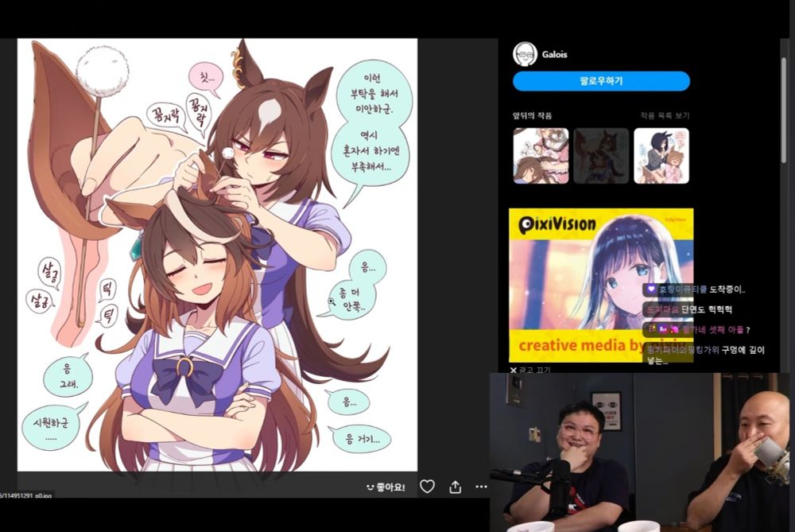Click the main horse-girl illustration
The width and height of the screenshot is (795, 532).
pyautogui.click(x=218, y=255)
